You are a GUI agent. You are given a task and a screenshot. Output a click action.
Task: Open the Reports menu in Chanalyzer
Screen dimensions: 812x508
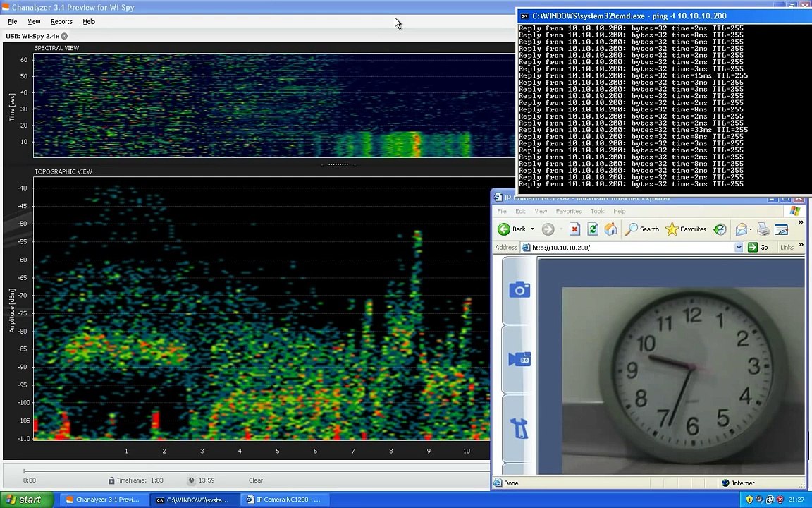(x=61, y=22)
